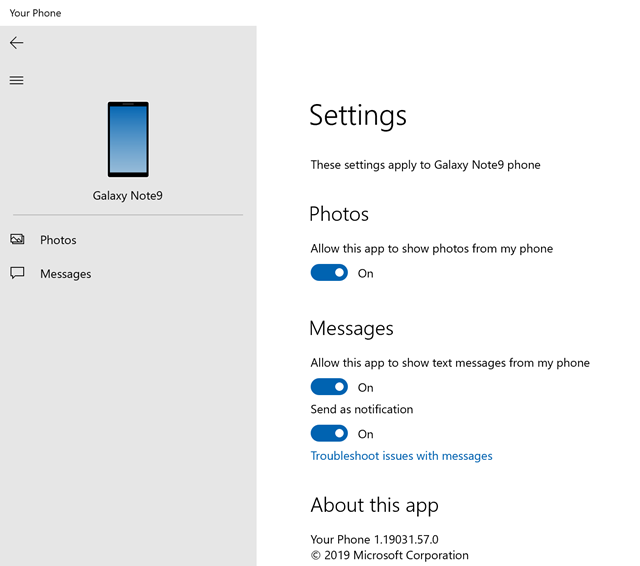Click the Photos icon in sidebar
Image resolution: width=640 pixels, height=566 pixels.
(17, 240)
